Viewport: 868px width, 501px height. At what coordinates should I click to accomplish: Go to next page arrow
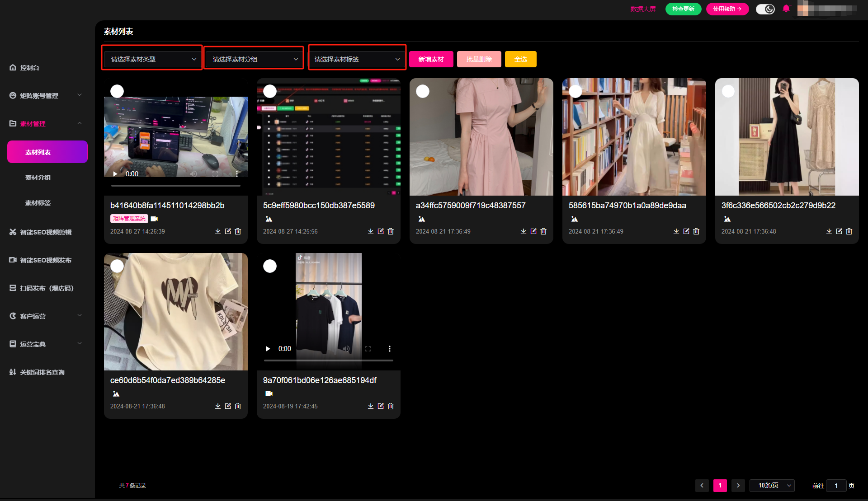(738, 486)
